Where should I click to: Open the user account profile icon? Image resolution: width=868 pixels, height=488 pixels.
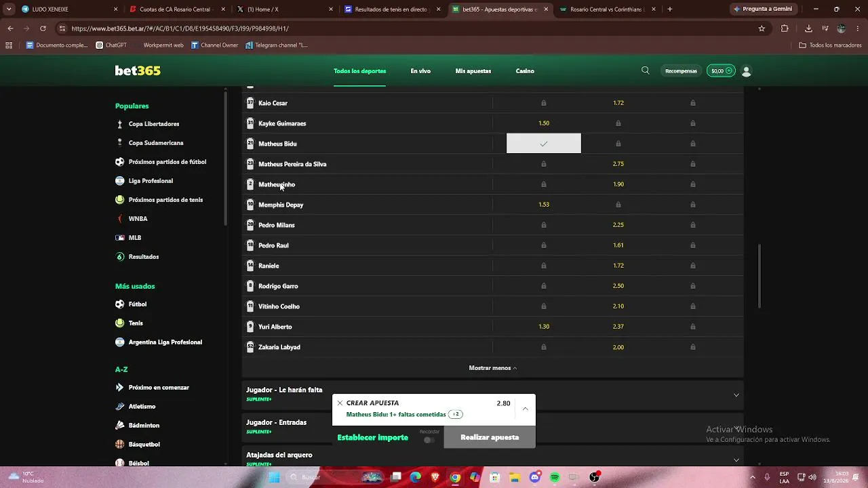tap(747, 70)
